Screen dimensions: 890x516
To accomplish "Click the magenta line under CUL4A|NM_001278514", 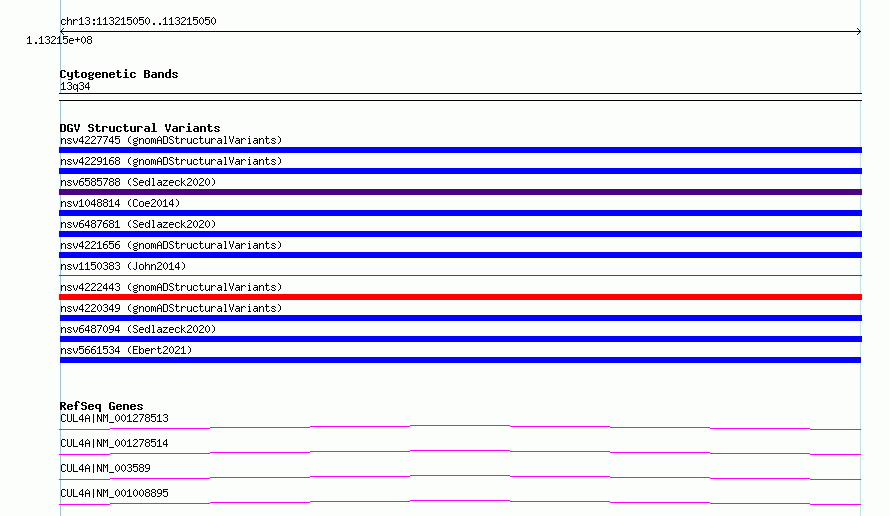I will pos(460,452).
